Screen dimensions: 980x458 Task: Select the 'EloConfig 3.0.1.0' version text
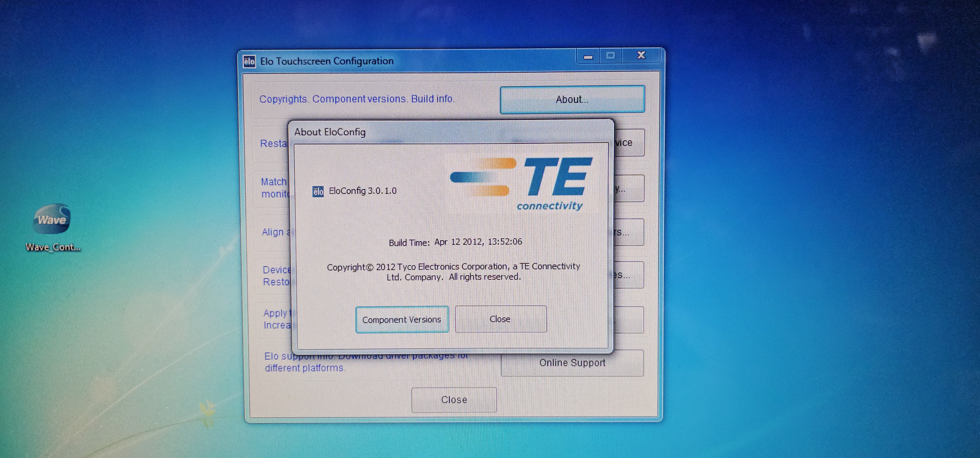point(363,191)
